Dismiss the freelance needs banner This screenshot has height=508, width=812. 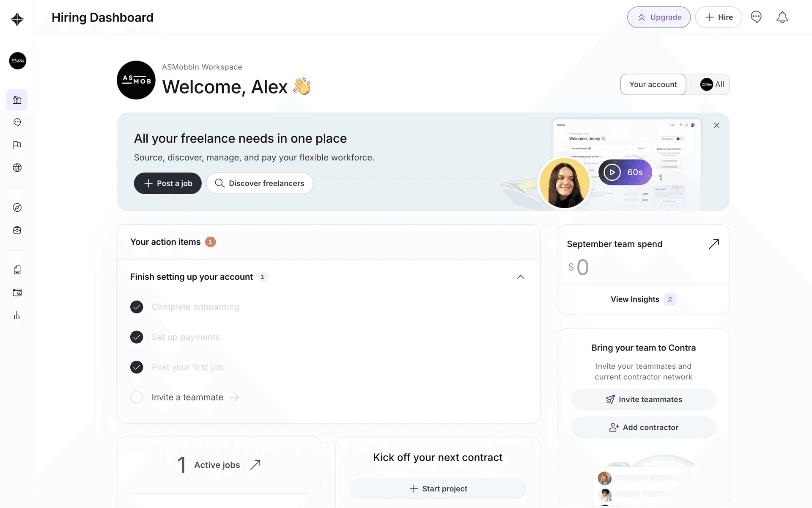tap(716, 125)
